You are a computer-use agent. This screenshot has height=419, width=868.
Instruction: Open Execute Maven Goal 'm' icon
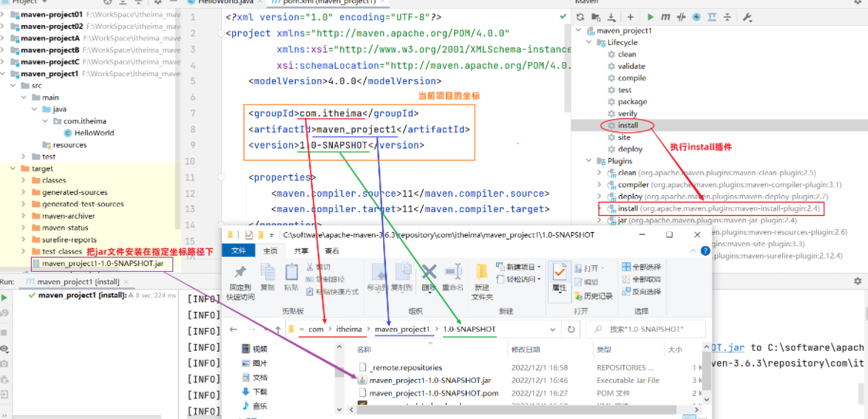(666, 17)
